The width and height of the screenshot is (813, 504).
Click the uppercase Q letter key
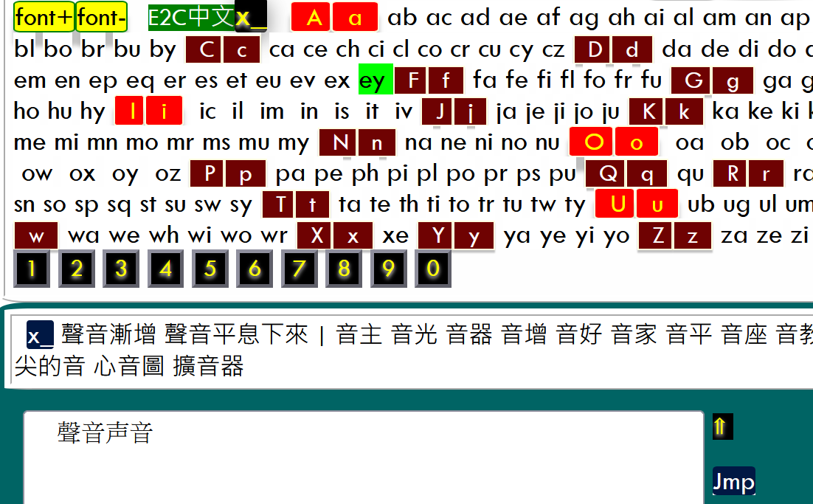tap(607, 174)
